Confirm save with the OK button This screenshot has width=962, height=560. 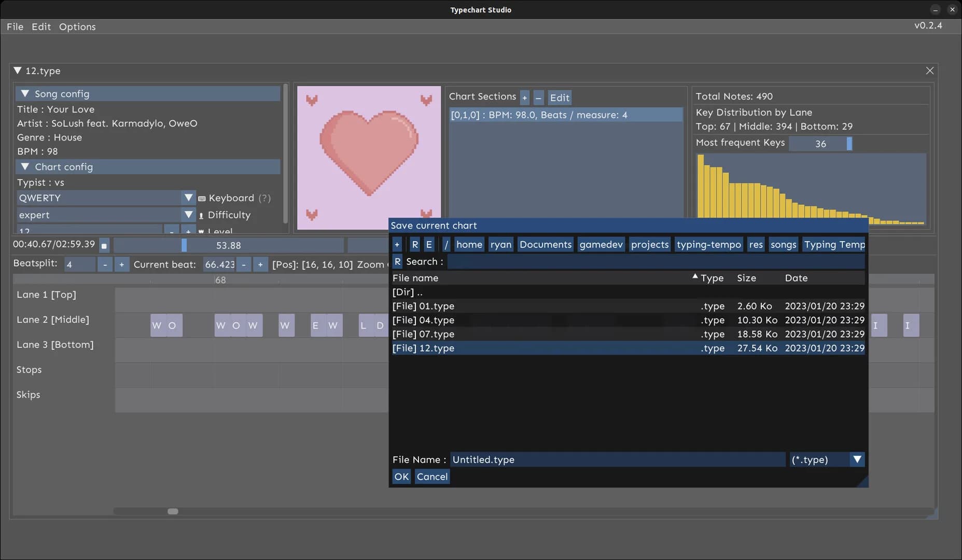[x=401, y=477]
